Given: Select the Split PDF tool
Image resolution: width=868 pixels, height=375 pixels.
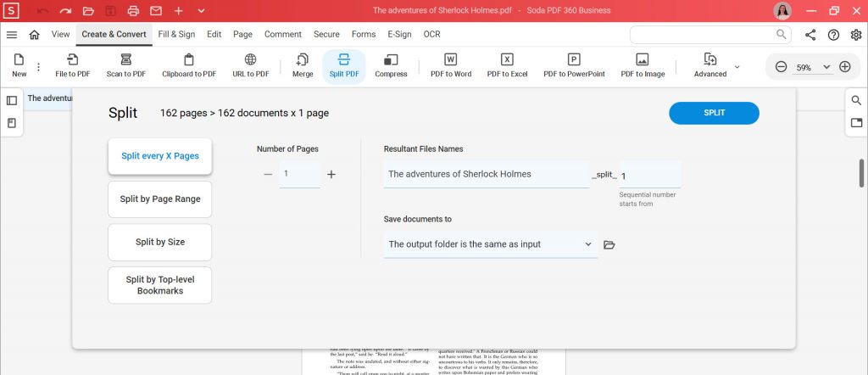Looking at the screenshot, I should pyautogui.click(x=344, y=66).
